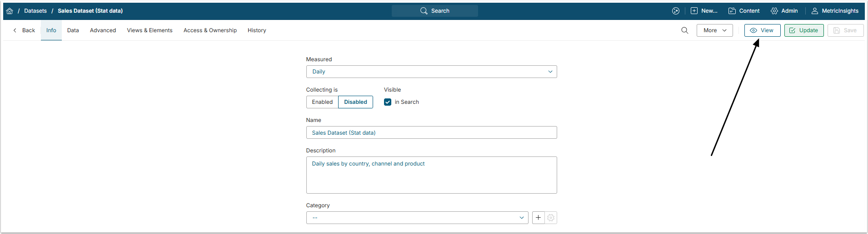Uncheck Visible in Search checkbox
Image resolution: width=868 pixels, height=234 pixels.
(x=388, y=102)
